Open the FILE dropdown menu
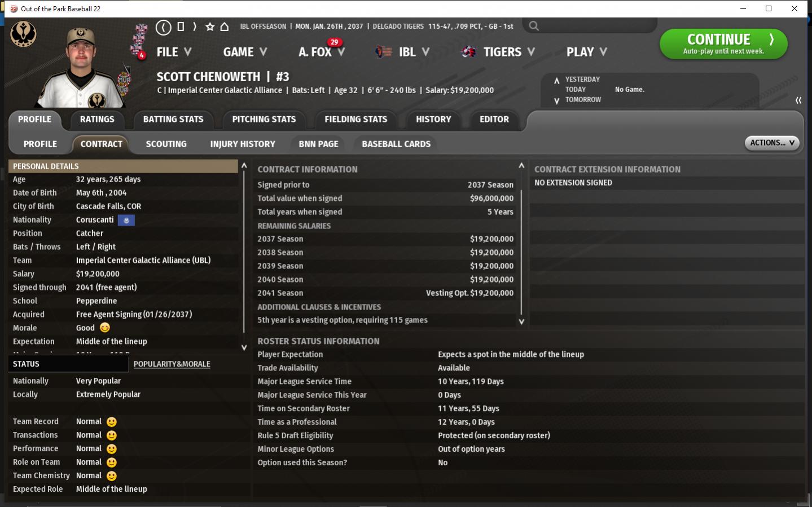The height and width of the screenshot is (507, 812). 174,52
